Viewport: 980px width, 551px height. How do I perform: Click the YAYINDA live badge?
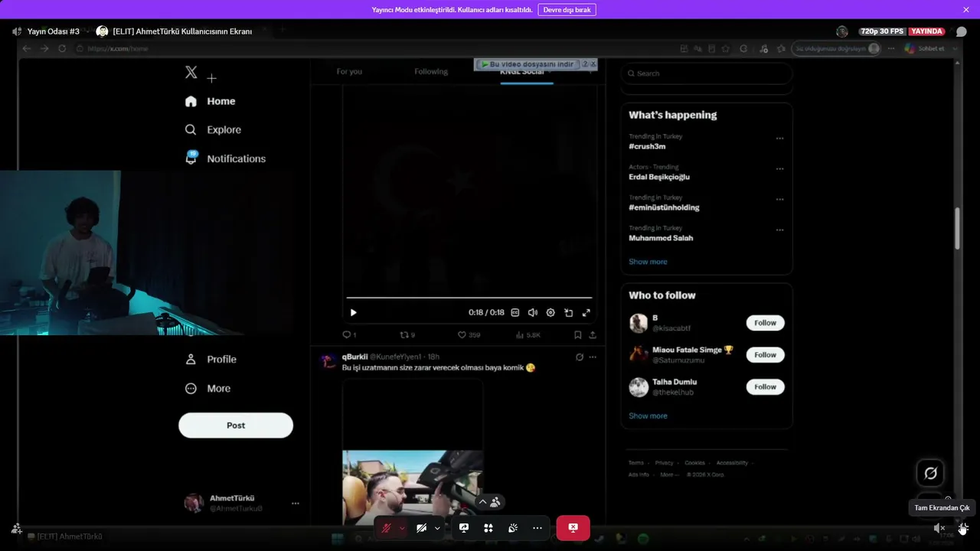click(926, 31)
